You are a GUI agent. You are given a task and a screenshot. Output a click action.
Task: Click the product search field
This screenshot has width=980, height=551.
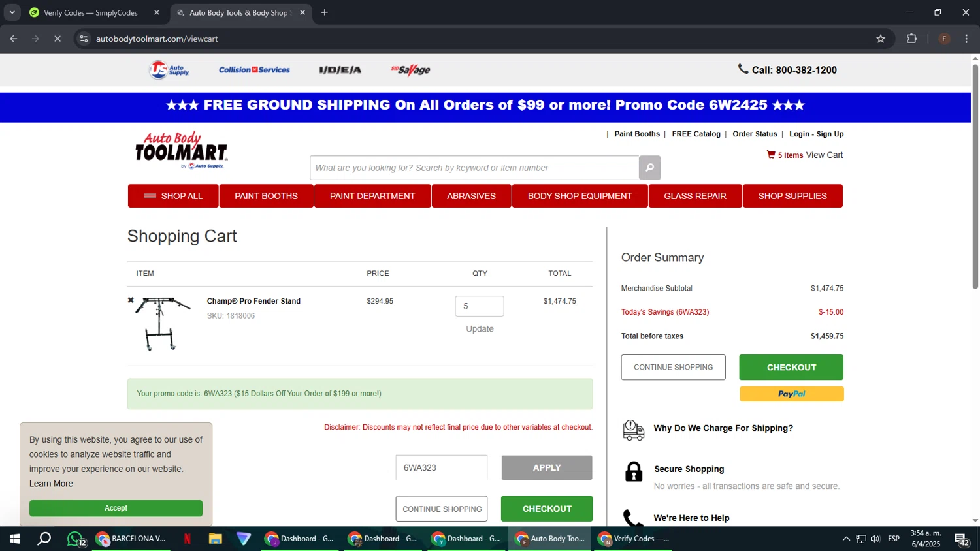474,168
